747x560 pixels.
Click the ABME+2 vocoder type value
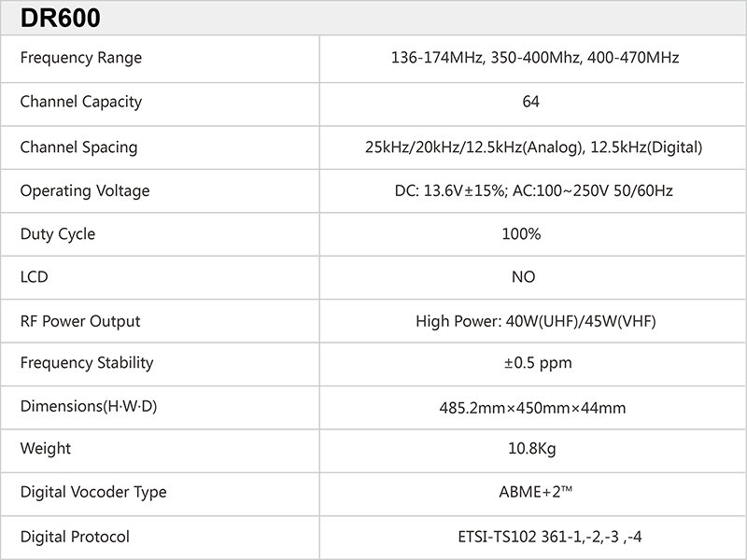click(533, 492)
